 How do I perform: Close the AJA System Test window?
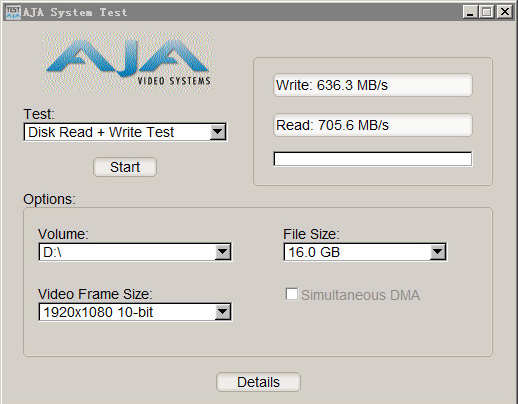click(505, 12)
